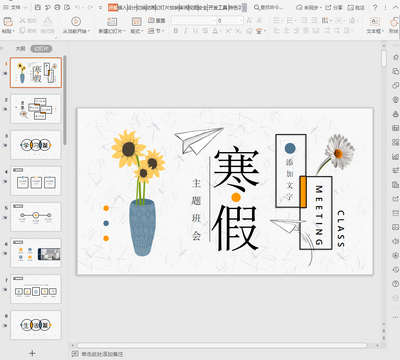
Task: Click the history clock icon in right sidebar
Action: 395,269
